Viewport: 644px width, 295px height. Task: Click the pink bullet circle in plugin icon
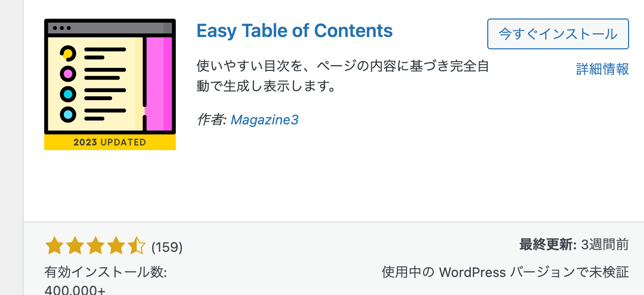[x=67, y=73]
